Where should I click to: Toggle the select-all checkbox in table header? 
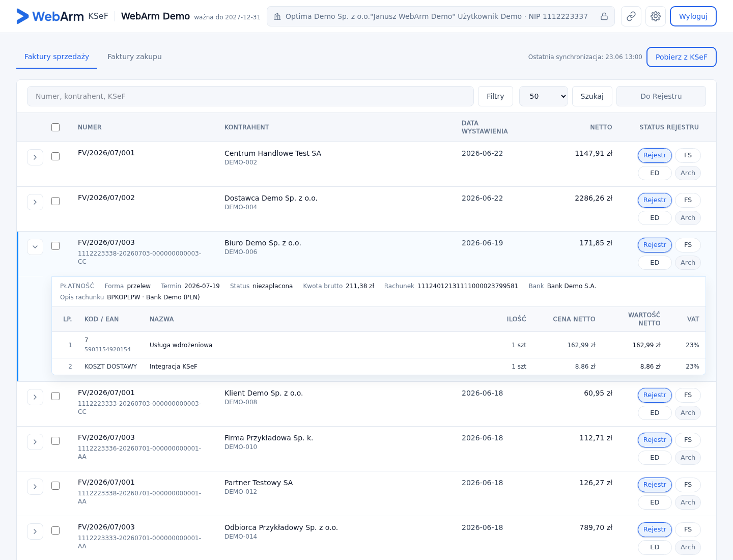pos(55,127)
